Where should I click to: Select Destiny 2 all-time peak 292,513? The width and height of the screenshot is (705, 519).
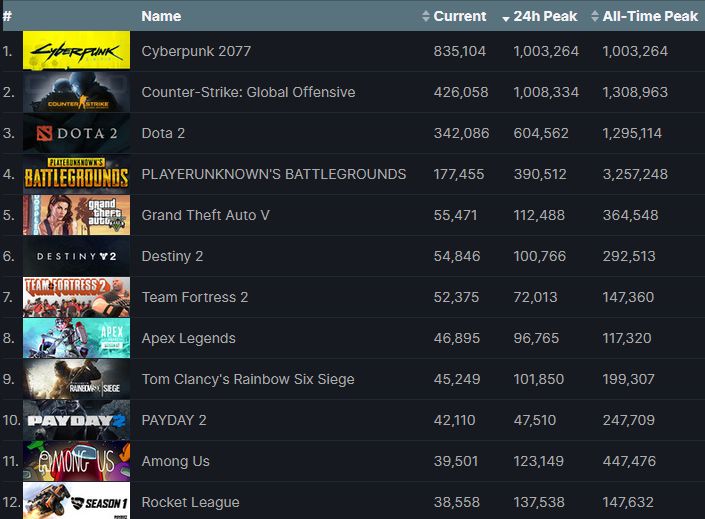coord(629,256)
